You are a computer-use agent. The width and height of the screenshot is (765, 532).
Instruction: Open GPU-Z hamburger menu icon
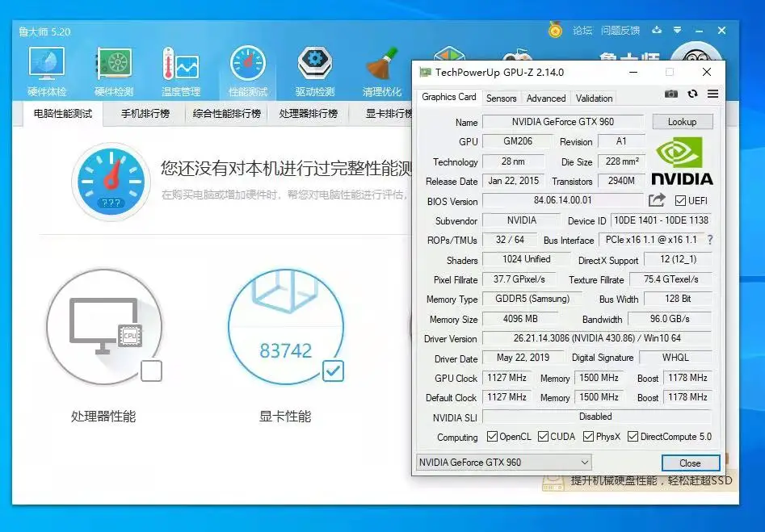[x=712, y=94]
